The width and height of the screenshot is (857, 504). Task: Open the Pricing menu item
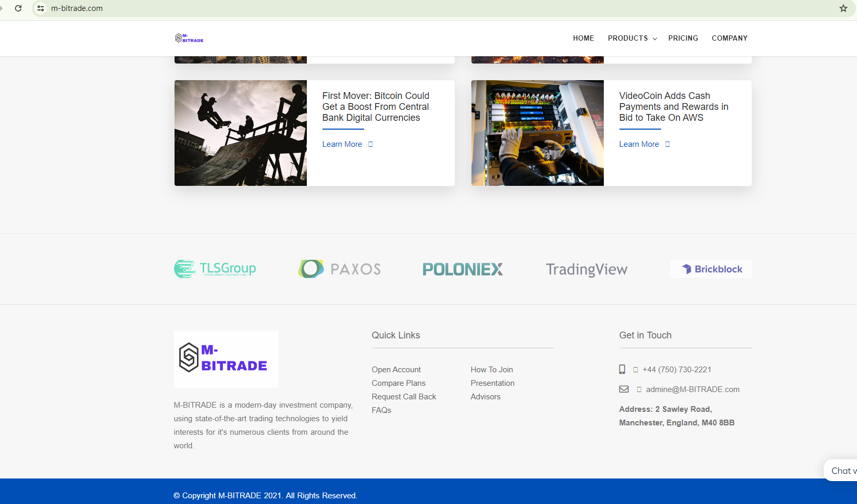pos(683,38)
